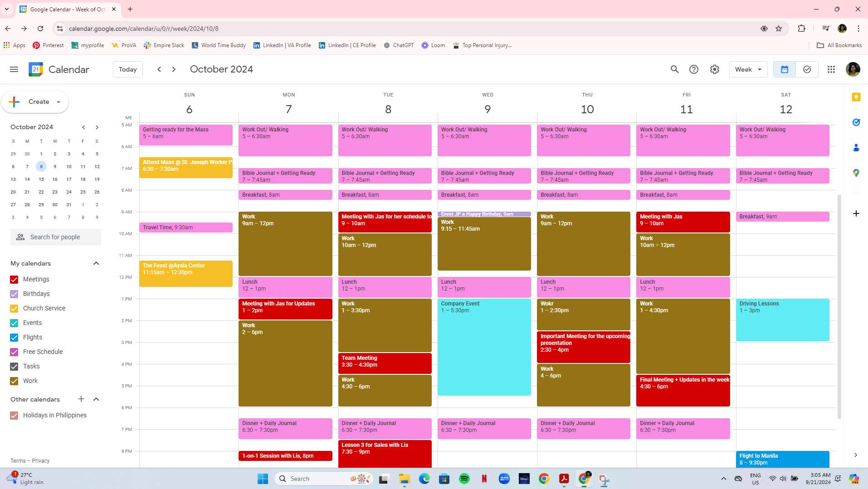
Task: Open the Company Event on Wednesday
Action: [484, 347]
